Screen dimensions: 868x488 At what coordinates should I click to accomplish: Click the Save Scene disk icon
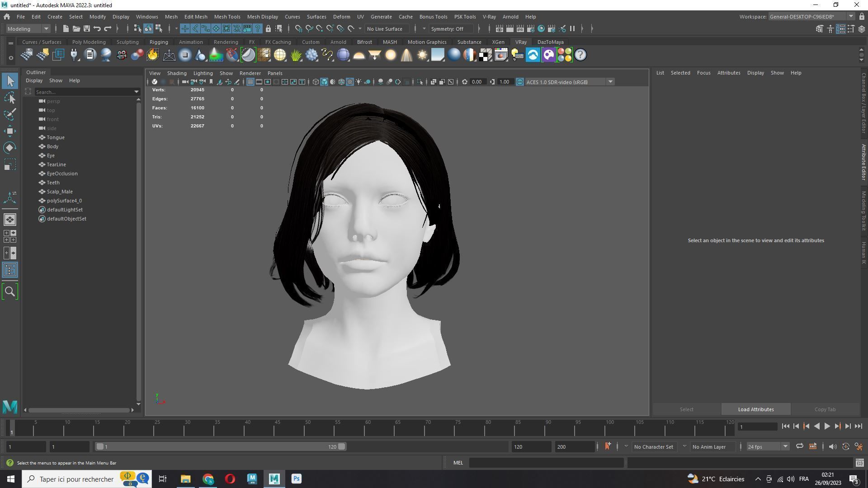[x=86, y=28]
